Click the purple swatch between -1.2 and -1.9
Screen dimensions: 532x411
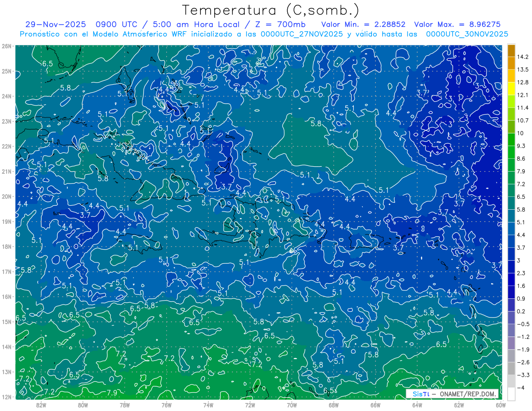point(511,343)
